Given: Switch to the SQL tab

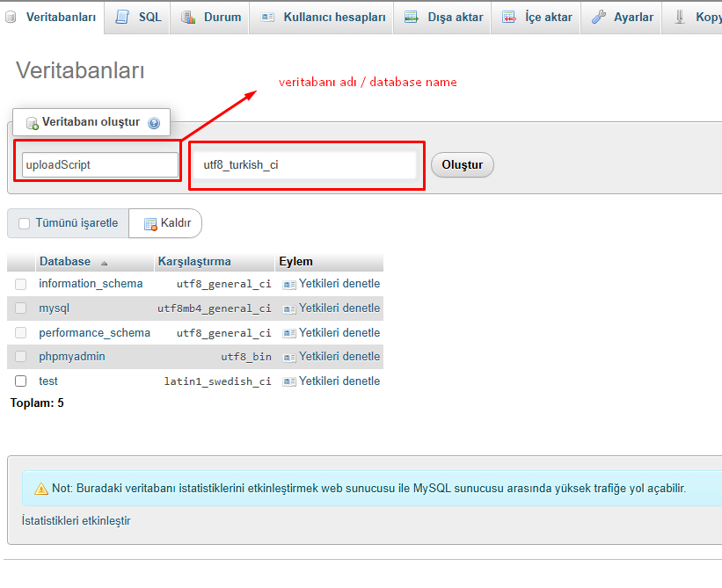Looking at the screenshot, I should (x=137, y=18).
